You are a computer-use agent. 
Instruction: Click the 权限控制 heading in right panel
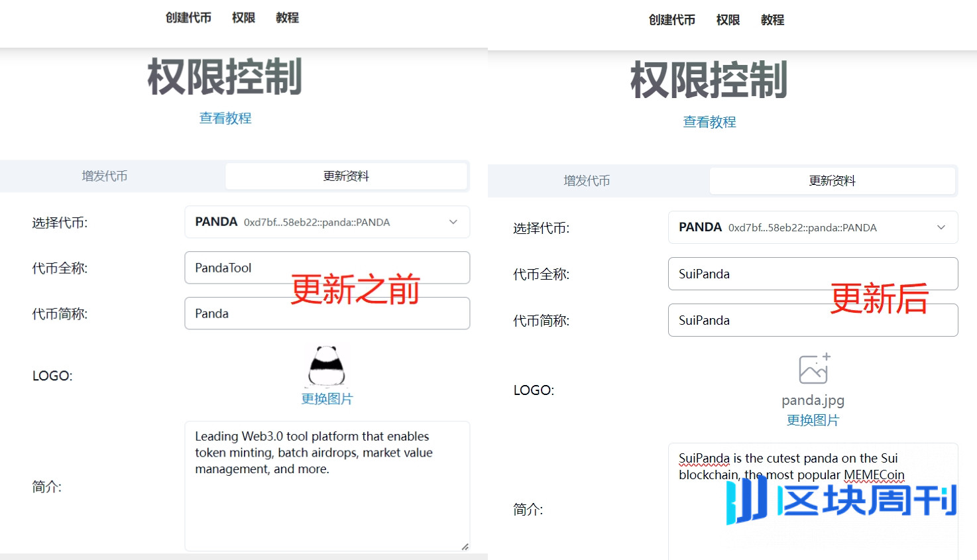709,80
